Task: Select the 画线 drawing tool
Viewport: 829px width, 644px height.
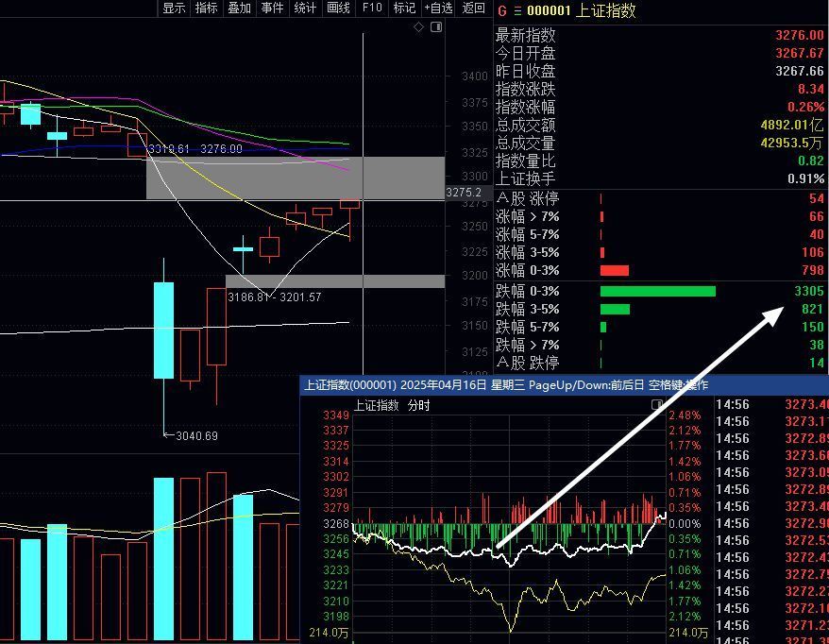Action: click(338, 8)
